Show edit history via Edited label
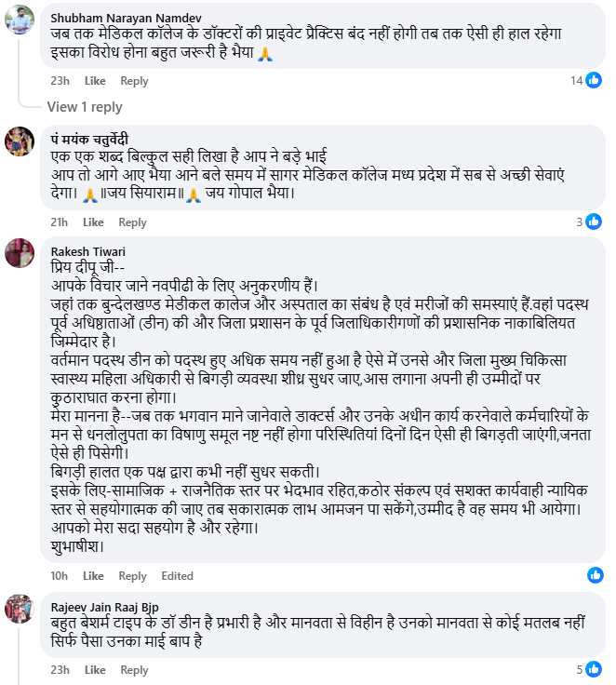Viewport: 616px width, 685px height. coord(177,576)
